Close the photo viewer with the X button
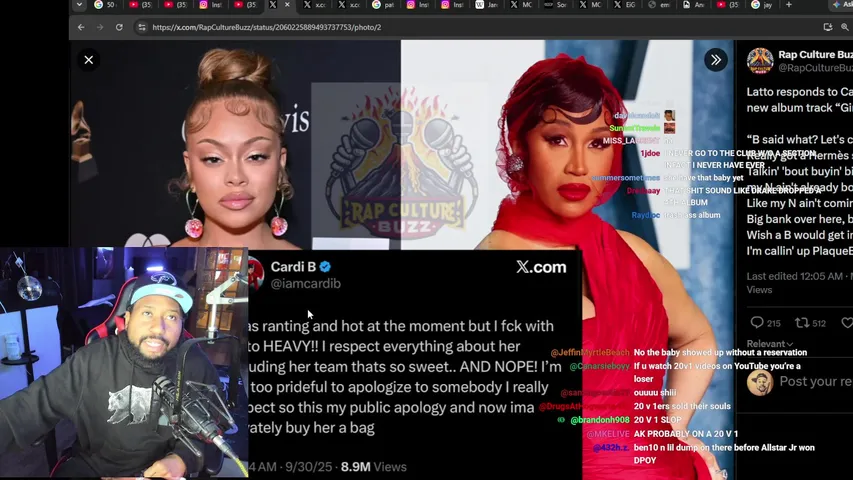Viewport: 853px width, 480px height. point(89,60)
